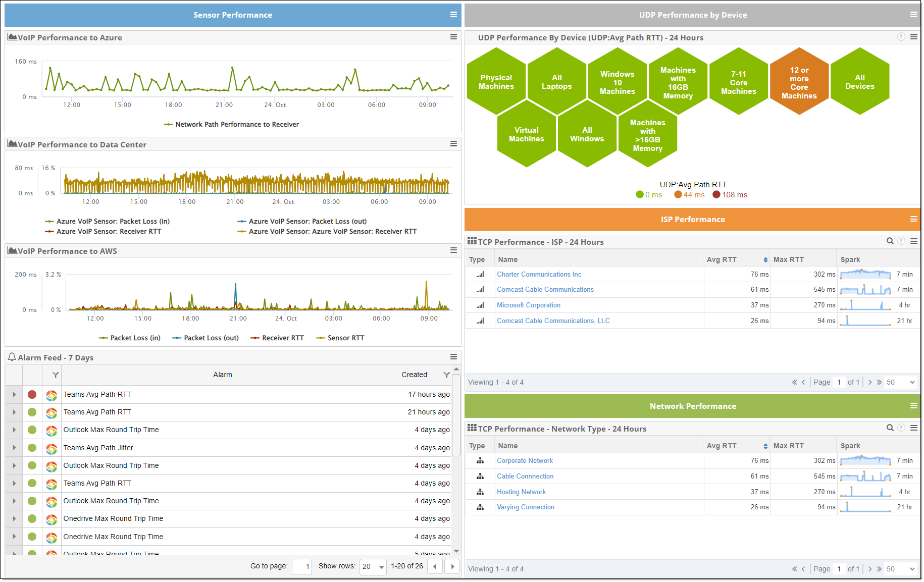The width and height of the screenshot is (924, 582).
Task: Expand the Teams Avg Path RTT 4 days ago alarm
Action: pos(14,483)
